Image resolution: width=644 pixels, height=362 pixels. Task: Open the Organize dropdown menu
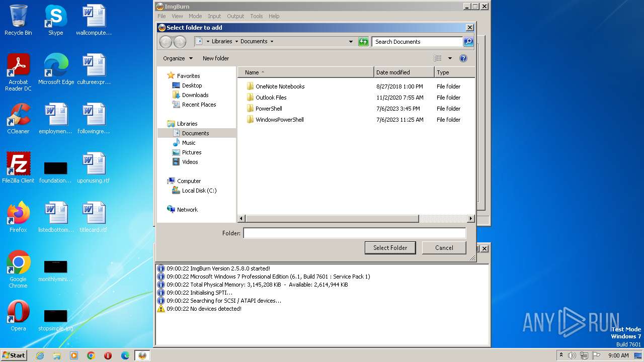(178, 58)
